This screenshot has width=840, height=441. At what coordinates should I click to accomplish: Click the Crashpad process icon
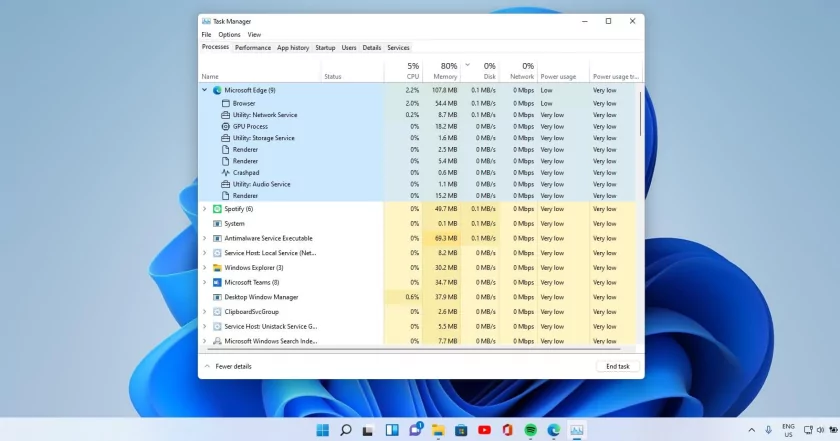(225, 173)
